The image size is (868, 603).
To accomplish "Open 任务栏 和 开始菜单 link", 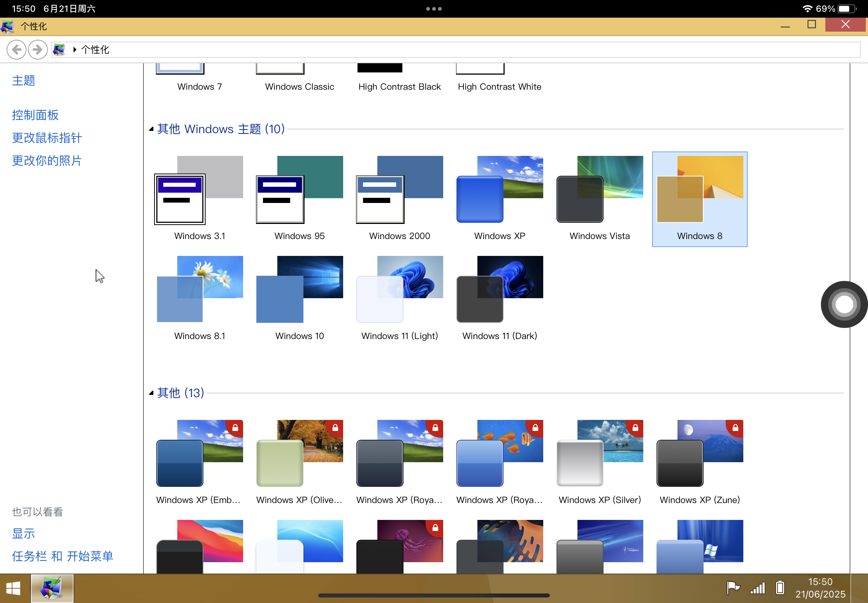I will [x=63, y=556].
